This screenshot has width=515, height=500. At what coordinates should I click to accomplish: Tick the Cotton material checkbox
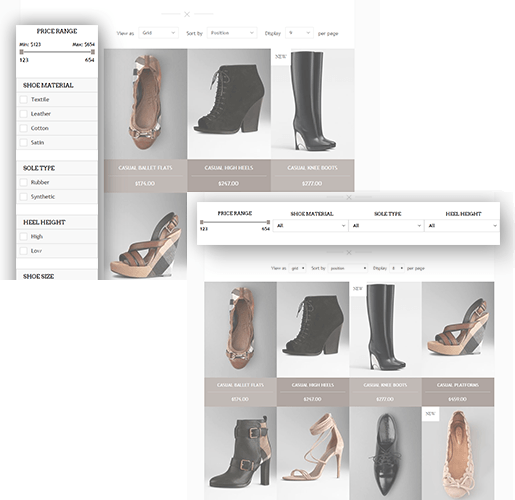tap(23, 128)
